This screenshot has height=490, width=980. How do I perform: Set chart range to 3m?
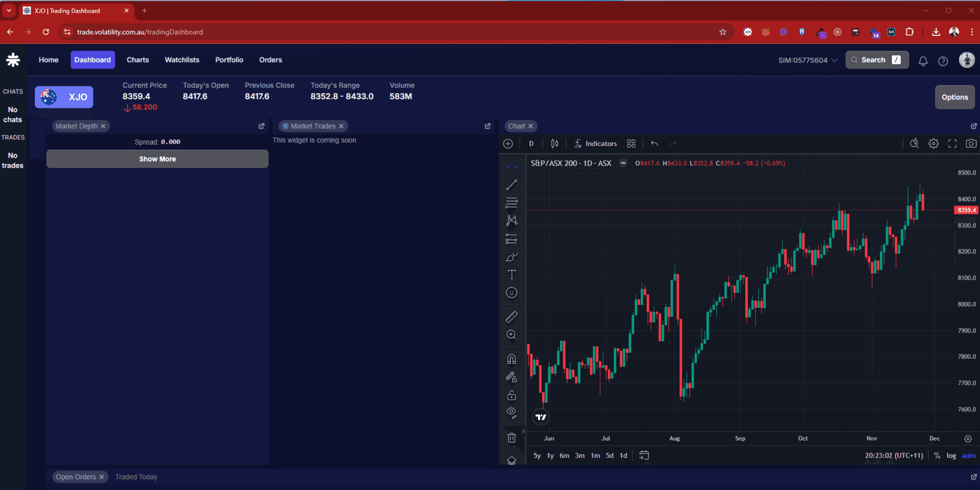click(580, 455)
